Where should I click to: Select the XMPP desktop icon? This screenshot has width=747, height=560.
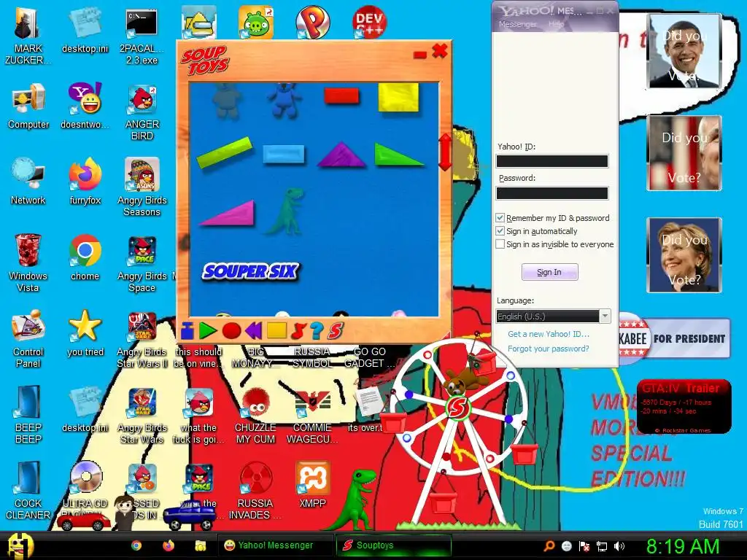(x=312, y=485)
